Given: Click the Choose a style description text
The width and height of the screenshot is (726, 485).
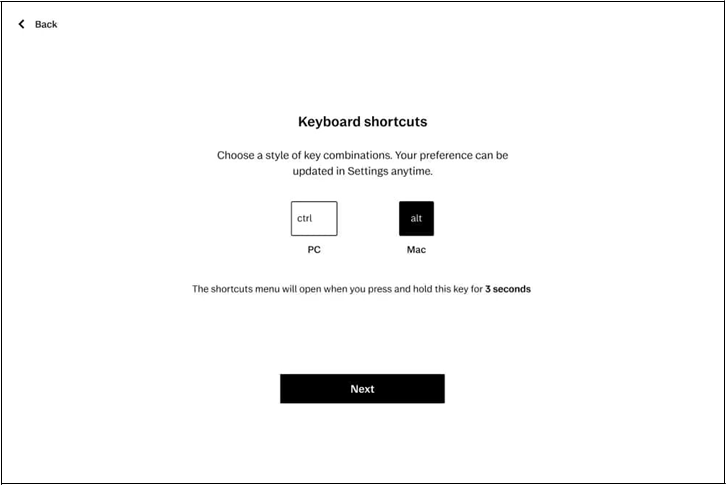Looking at the screenshot, I should pyautogui.click(x=362, y=156).
